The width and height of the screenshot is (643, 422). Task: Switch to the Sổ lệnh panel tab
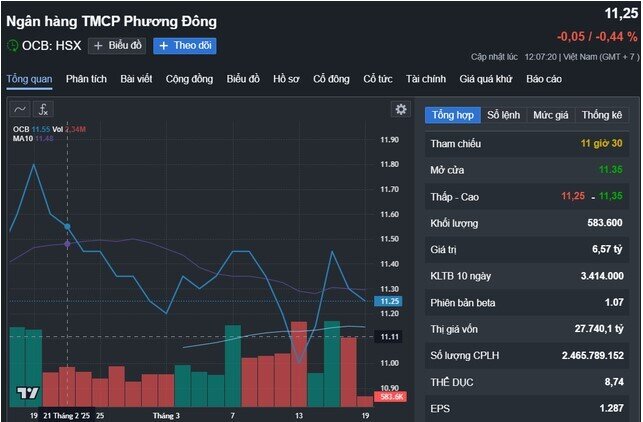pyautogui.click(x=504, y=115)
